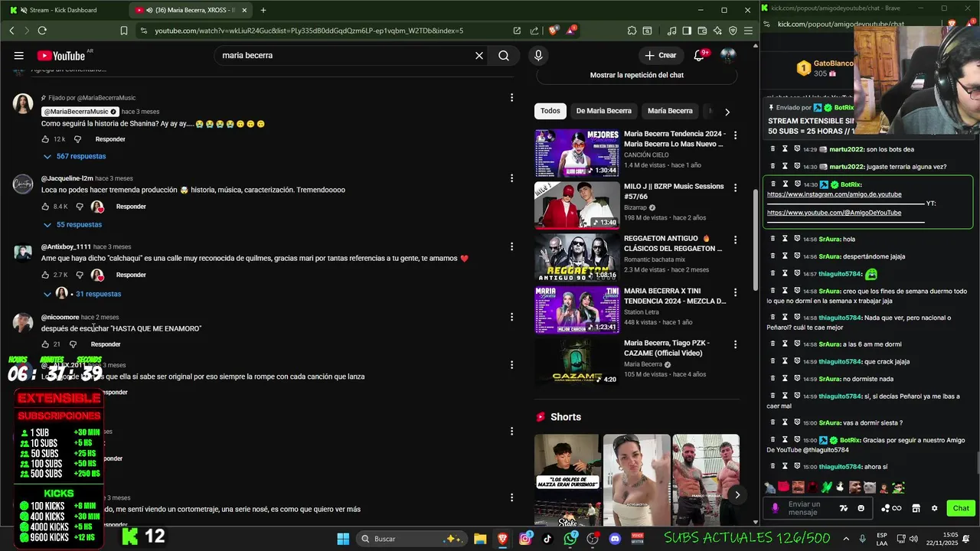Open Instagram from the taskbar
The image size is (980, 551).
click(525, 539)
